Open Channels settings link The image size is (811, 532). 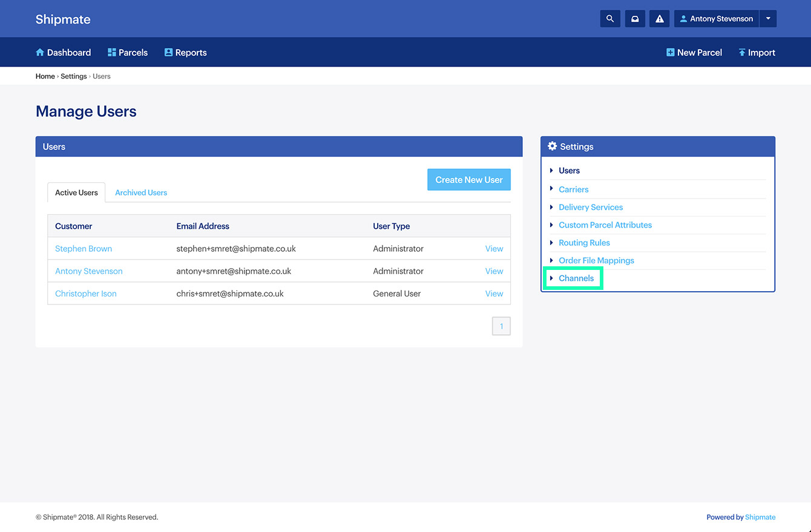(576, 278)
